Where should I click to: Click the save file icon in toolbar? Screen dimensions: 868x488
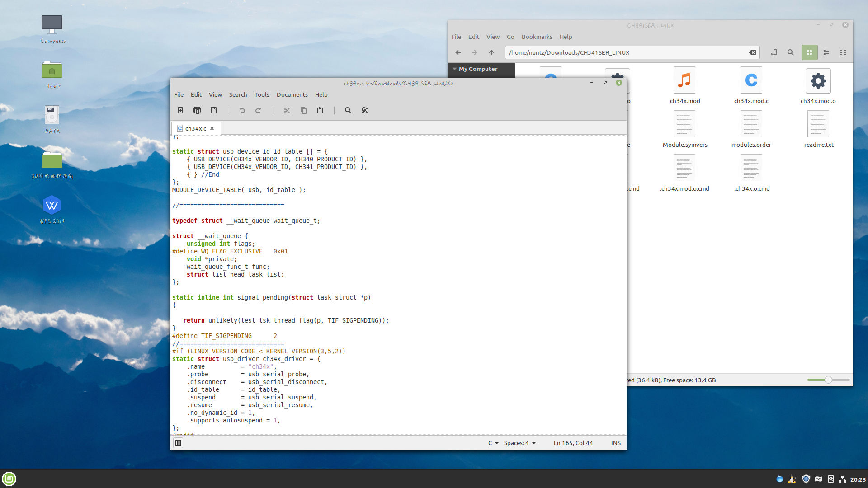(213, 110)
